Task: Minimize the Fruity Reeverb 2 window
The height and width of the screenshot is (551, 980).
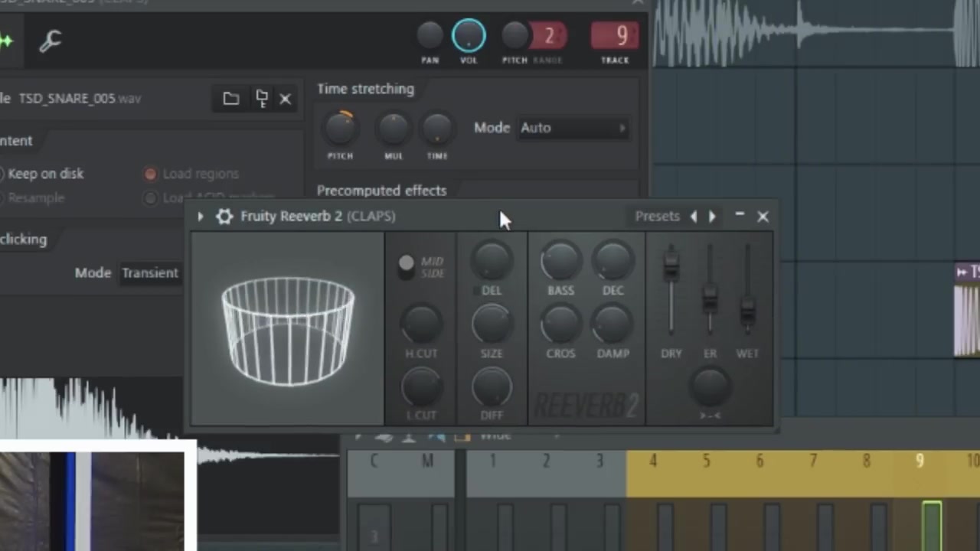Action: coord(740,216)
